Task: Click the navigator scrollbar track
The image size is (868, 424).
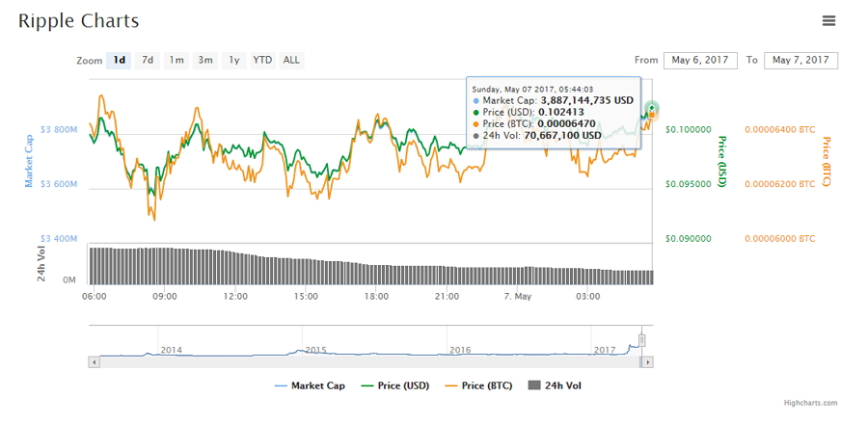Action: (369, 362)
